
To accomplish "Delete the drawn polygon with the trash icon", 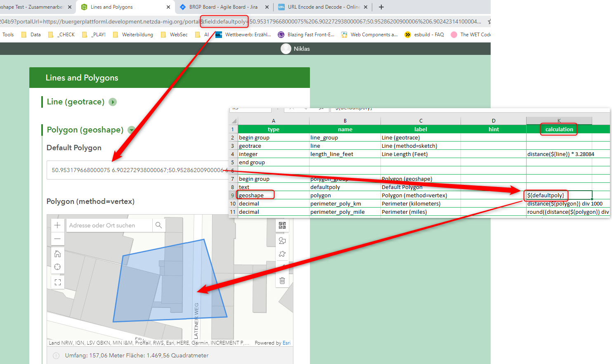I will pyautogui.click(x=282, y=280).
